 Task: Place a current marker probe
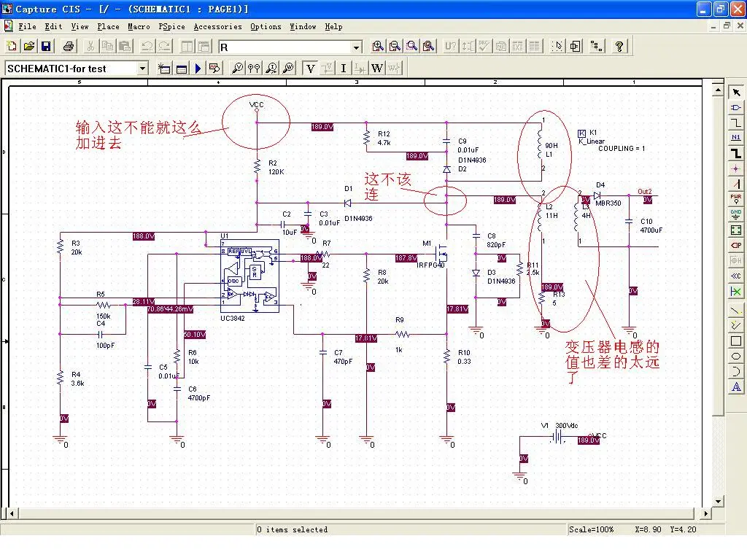click(x=271, y=69)
